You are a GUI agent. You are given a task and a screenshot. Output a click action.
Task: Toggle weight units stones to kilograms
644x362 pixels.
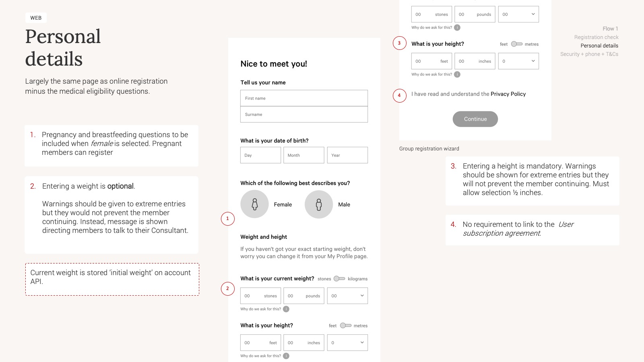pyautogui.click(x=339, y=278)
